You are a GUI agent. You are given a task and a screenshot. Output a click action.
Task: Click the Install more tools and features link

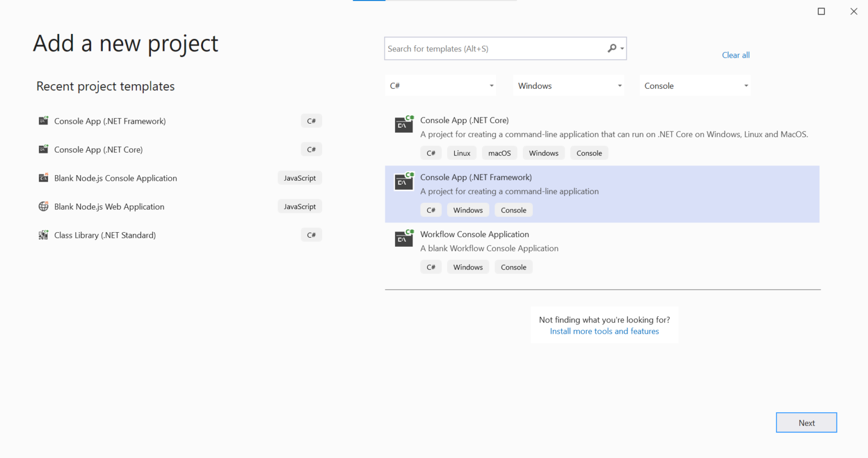coord(604,331)
